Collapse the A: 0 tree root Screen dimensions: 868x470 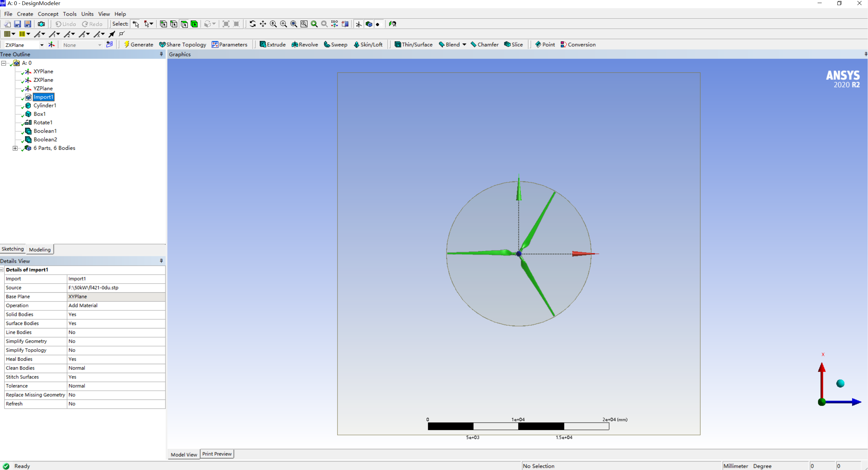[4, 63]
